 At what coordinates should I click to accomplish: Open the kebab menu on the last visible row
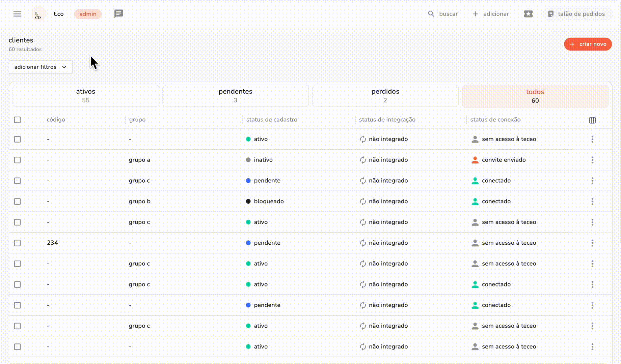coord(593,346)
